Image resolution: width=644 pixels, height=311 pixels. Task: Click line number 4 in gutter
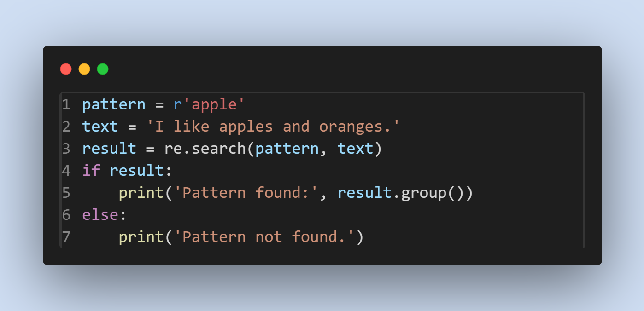[66, 171]
